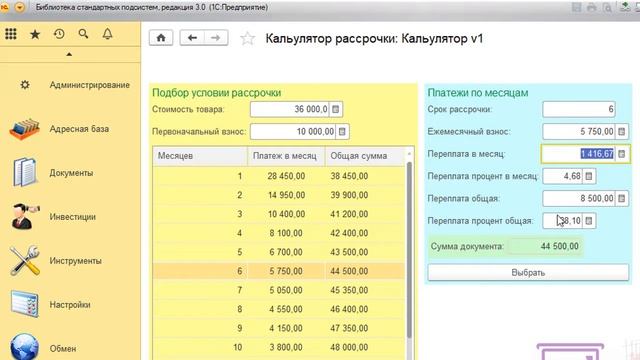
Task: Select the row with total 46 400,00
Action: tap(279, 309)
